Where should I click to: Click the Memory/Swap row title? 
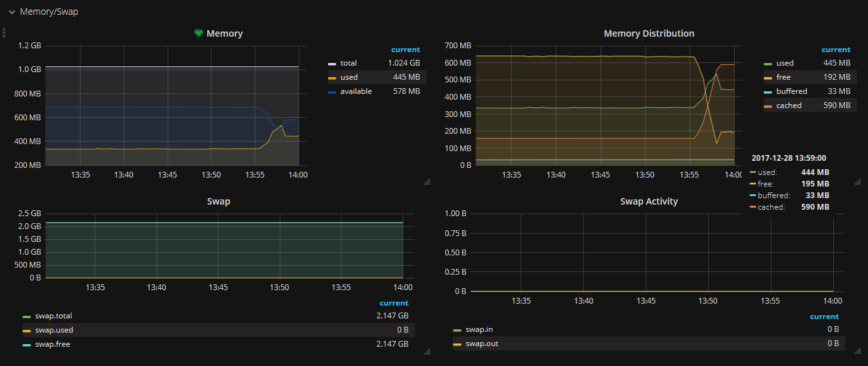coord(49,12)
